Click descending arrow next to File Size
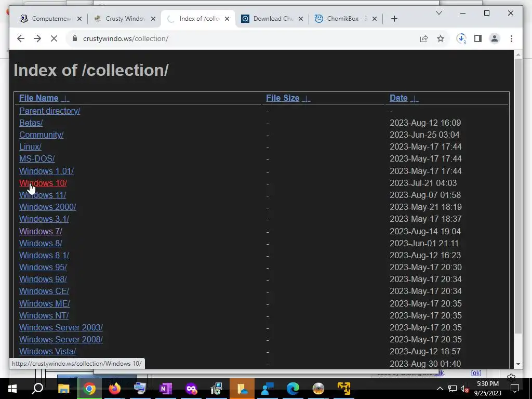 pyautogui.click(x=306, y=98)
